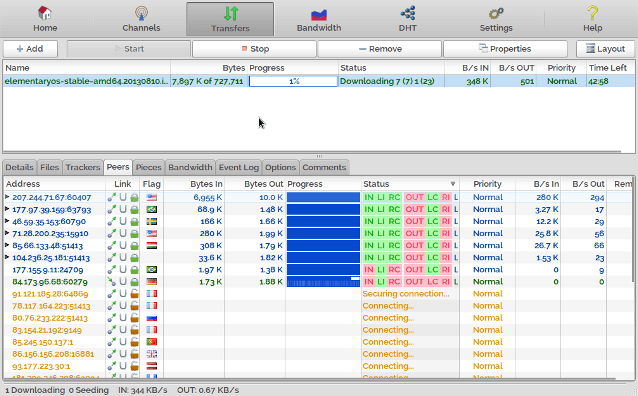Switch to the Trackers tab

pos(83,167)
